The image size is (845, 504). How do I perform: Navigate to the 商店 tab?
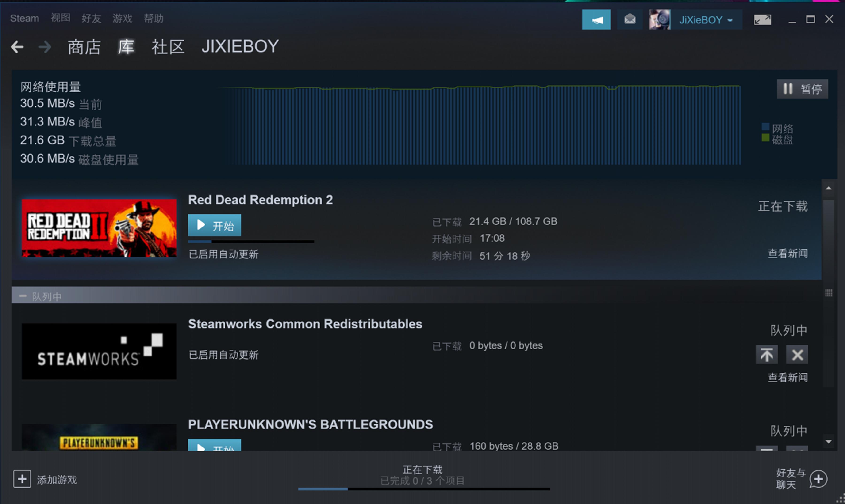point(84,47)
